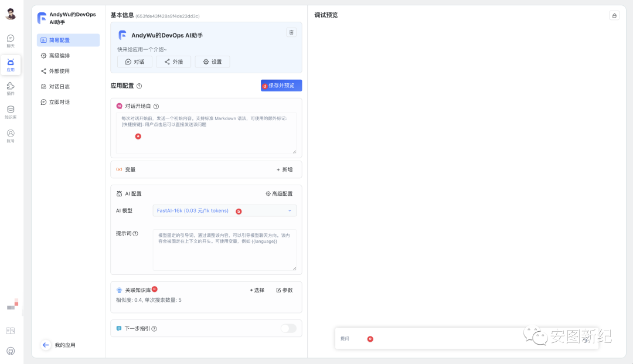Go back to 我的应用
This screenshot has height=364, width=633.
(x=65, y=345)
